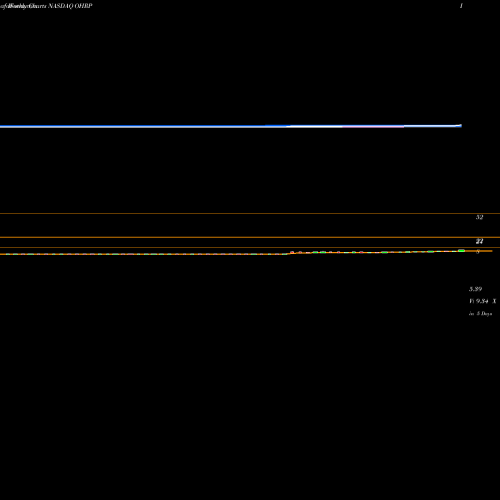500x500 pixels.
Task: Click the 'in 5 Days' label
Action: [x=480, y=314]
